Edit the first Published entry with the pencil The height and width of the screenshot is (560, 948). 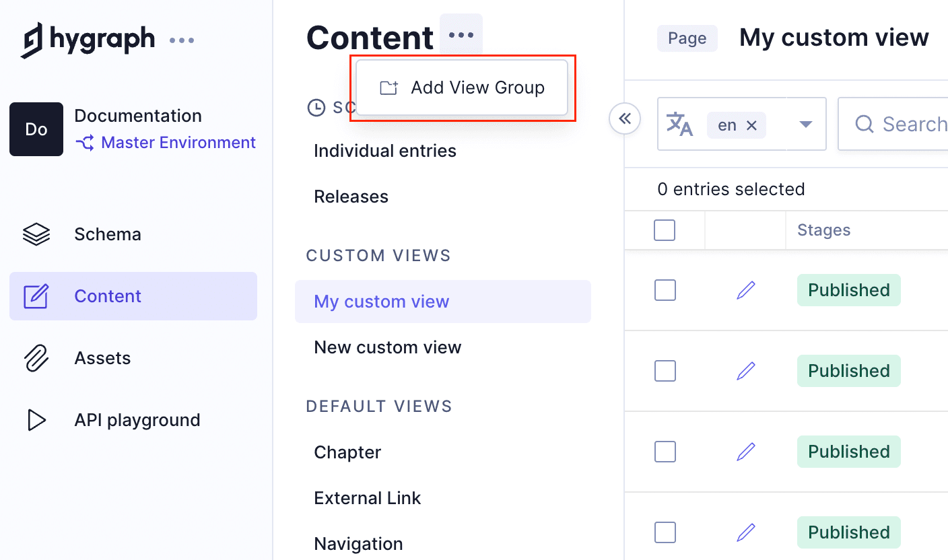[x=745, y=289]
